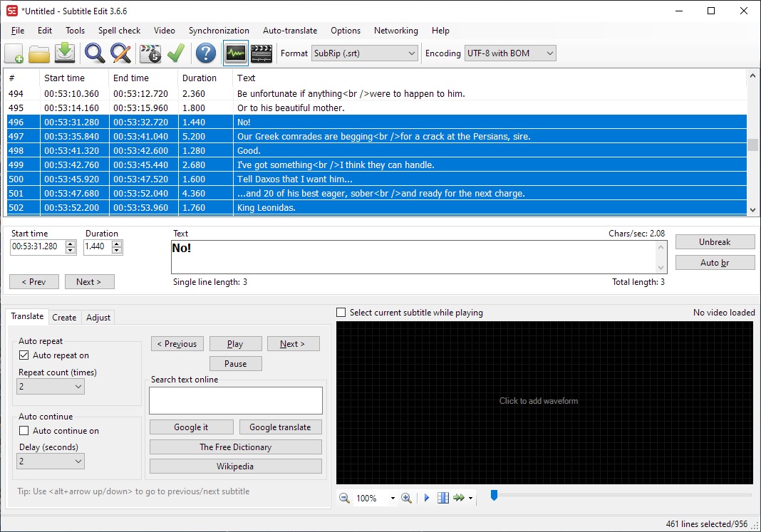Click the Google it button

(x=191, y=427)
